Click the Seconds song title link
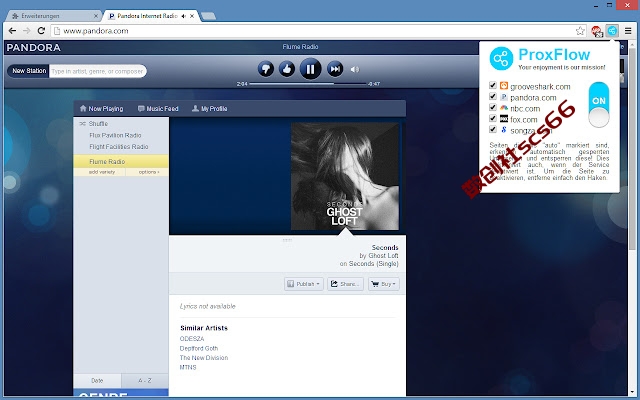The width and height of the screenshot is (640, 400). (x=385, y=247)
